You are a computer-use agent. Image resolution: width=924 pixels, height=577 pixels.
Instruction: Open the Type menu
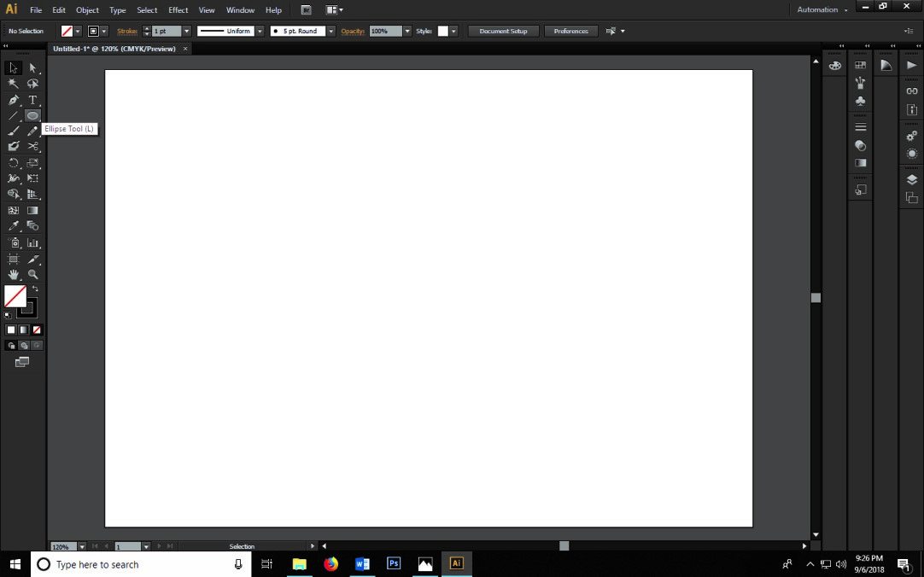pos(117,10)
